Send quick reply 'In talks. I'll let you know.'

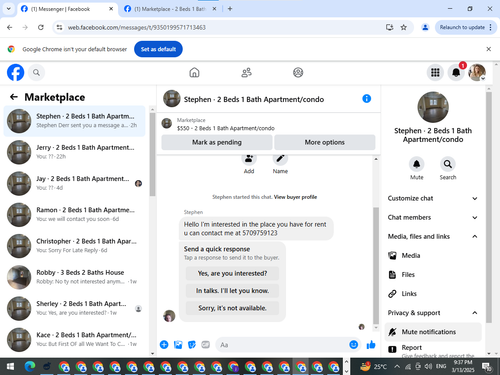(x=232, y=291)
